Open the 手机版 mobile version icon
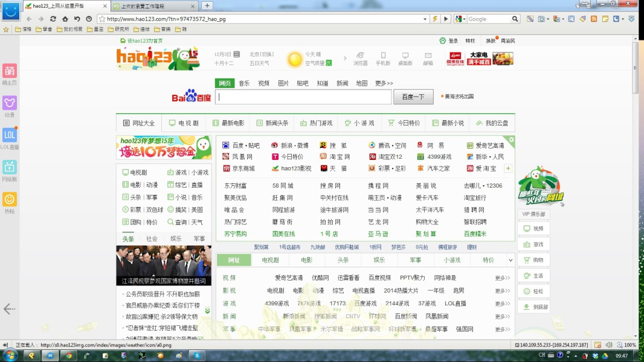The width and height of the screenshot is (644, 362). [x=383, y=59]
